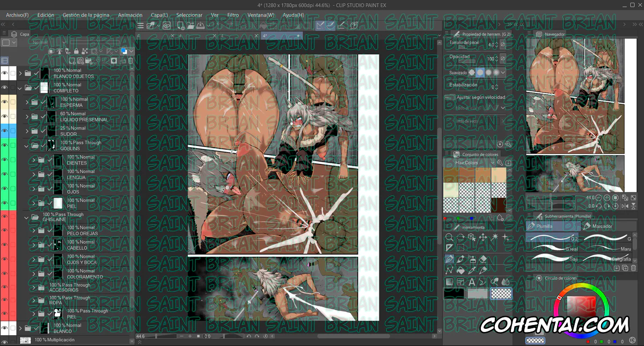Viewport: 644px width, 346px height.
Task: Enable Ajustar según velocidad checkbox
Action: pyautogui.click(x=450, y=98)
